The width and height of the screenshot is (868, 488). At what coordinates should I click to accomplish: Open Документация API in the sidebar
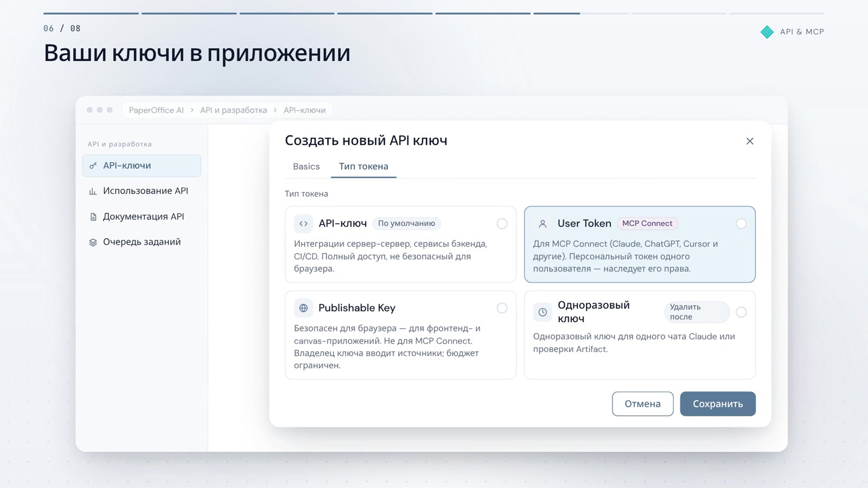[142, 216]
